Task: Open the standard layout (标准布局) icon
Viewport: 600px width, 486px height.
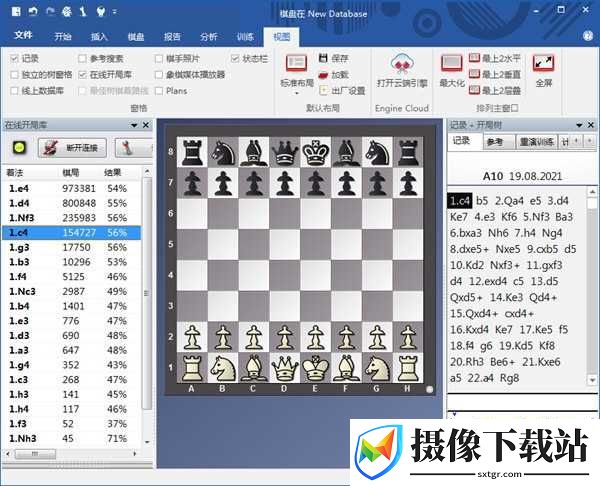Action: 297,63
